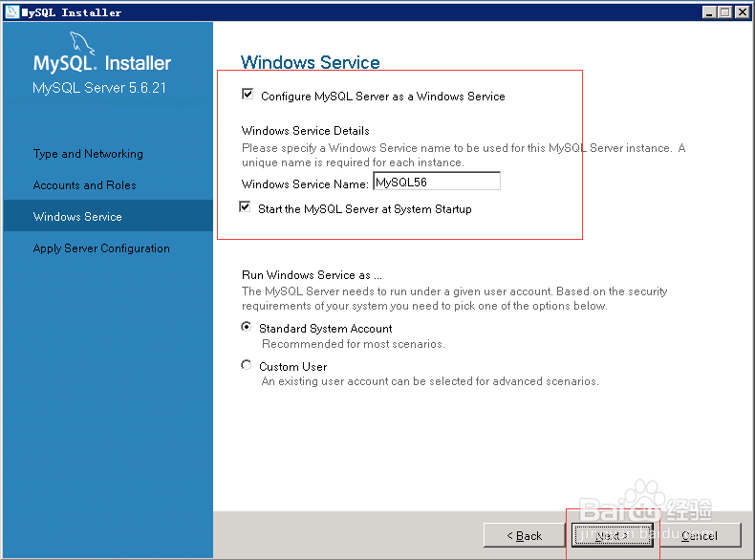Cancel the MySQL installation
755x560 pixels.
click(700, 535)
